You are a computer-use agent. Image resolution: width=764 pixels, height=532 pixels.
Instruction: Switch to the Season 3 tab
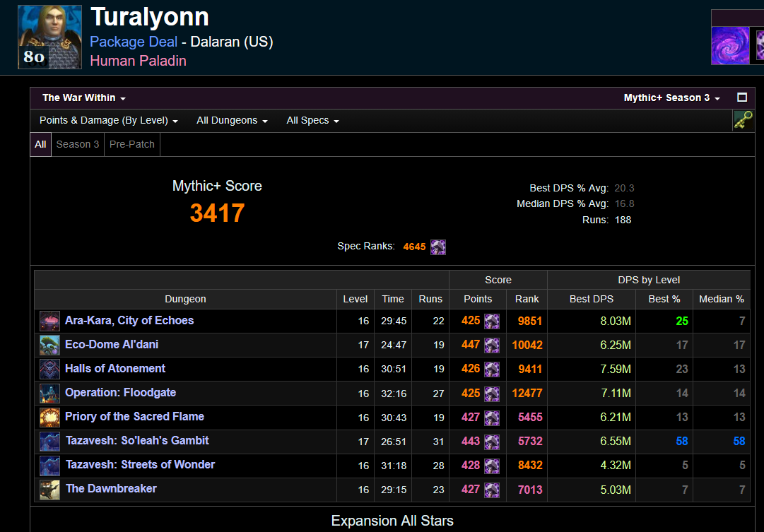coord(78,144)
